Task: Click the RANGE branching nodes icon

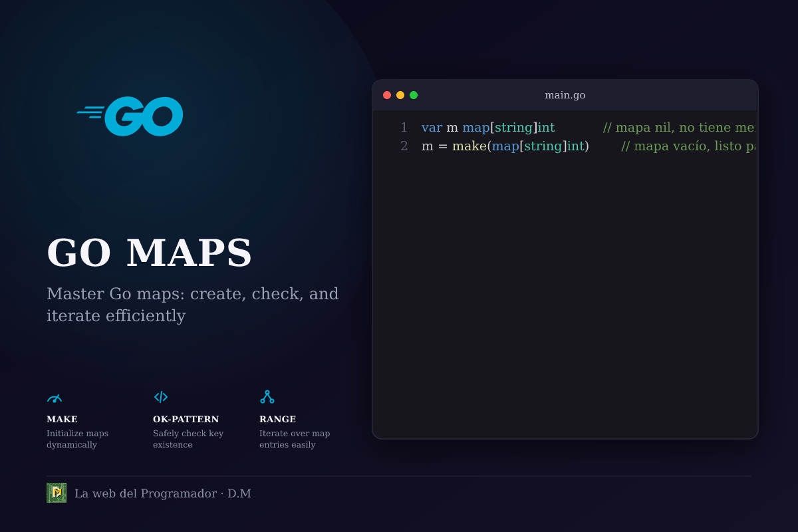Action: (267, 397)
